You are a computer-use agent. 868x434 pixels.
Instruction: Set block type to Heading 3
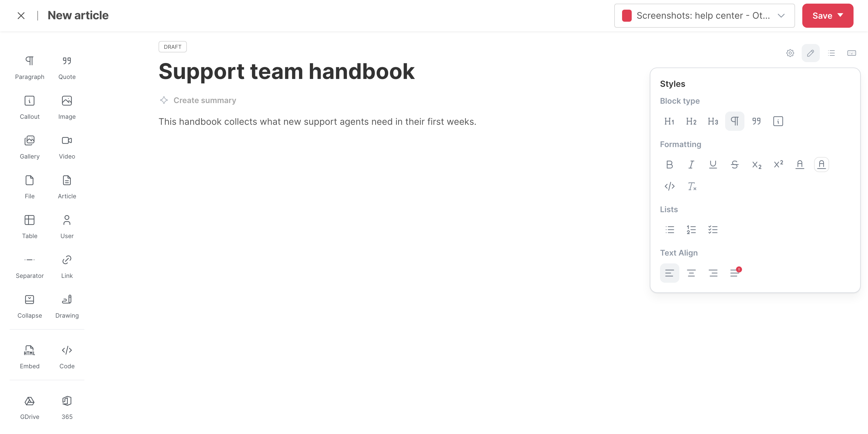coord(713,121)
